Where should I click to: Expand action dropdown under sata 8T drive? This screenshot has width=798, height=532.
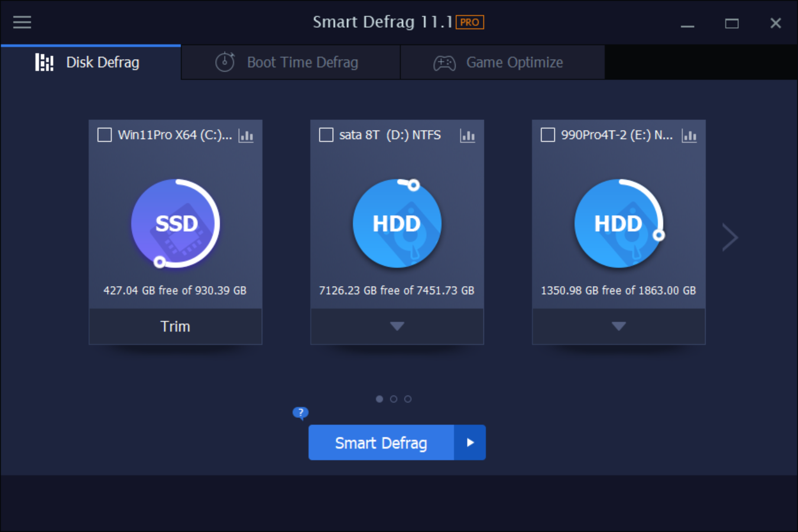click(397, 326)
